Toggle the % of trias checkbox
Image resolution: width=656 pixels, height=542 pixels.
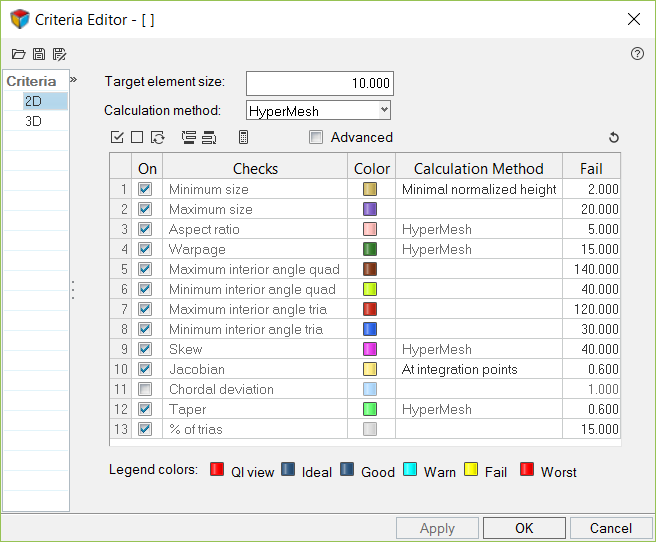145,429
